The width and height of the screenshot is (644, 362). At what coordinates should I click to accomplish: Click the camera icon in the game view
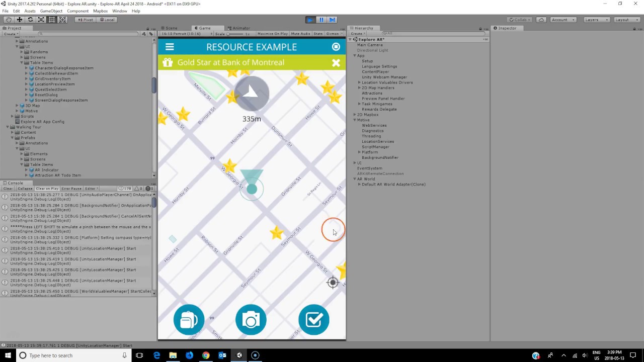point(251,320)
